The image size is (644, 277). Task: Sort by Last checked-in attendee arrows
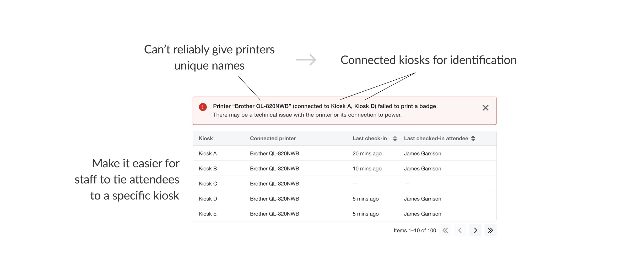[473, 138]
